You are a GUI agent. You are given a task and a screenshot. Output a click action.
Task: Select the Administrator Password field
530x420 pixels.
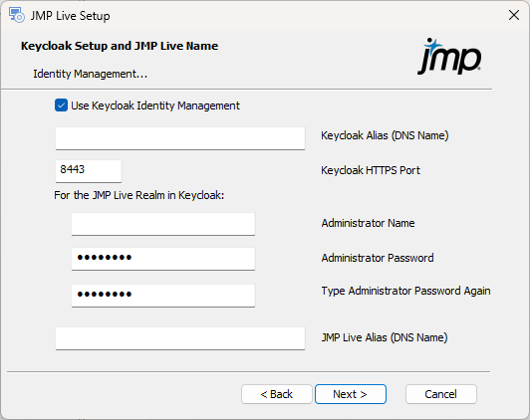pyautogui.click(x=163, y=259)
